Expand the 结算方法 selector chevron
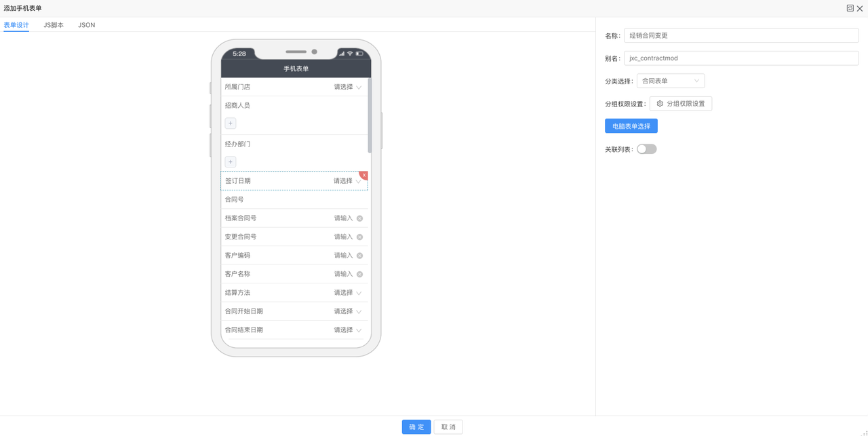Image resolution: width=868 pixels, height=436 pixels. [359, 293]
